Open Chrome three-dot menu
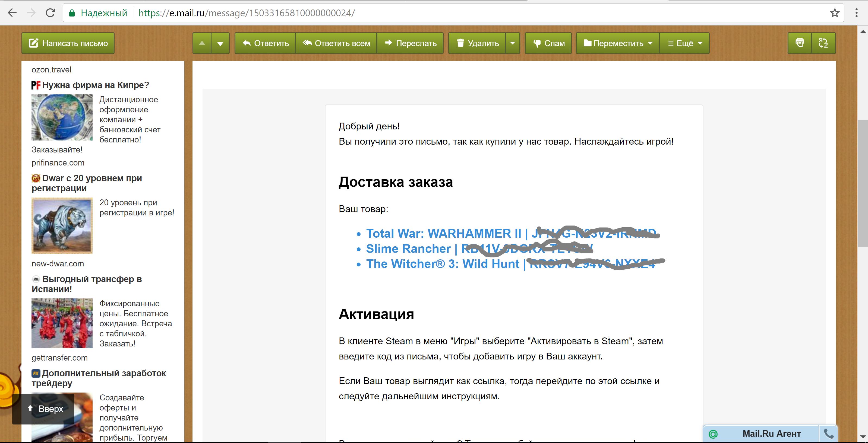The width and height of the screenshot is (868, 443). (856, 13)
